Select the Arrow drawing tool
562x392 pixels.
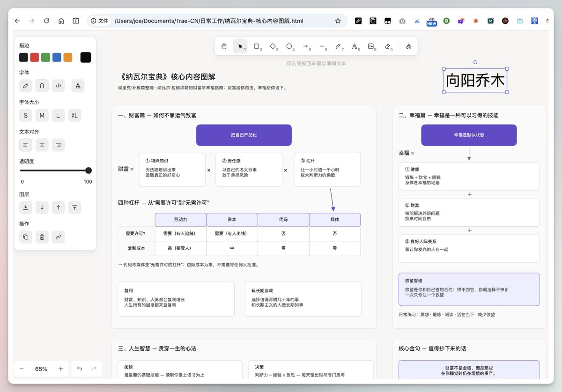coord(306,46)
